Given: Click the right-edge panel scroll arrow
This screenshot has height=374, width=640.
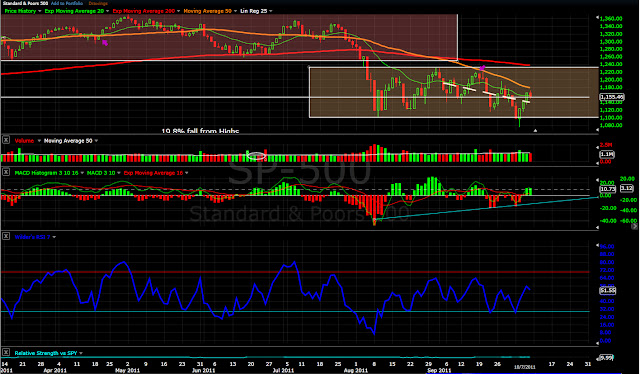Looking at the screenshot, I should pos(634,226).
